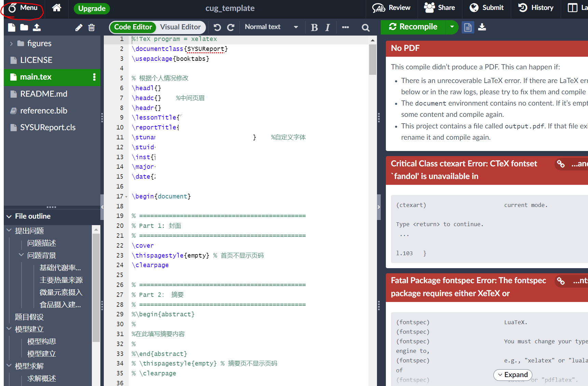Open ctexart error log location link
This screenshot has width=588, height=386.
572,164
